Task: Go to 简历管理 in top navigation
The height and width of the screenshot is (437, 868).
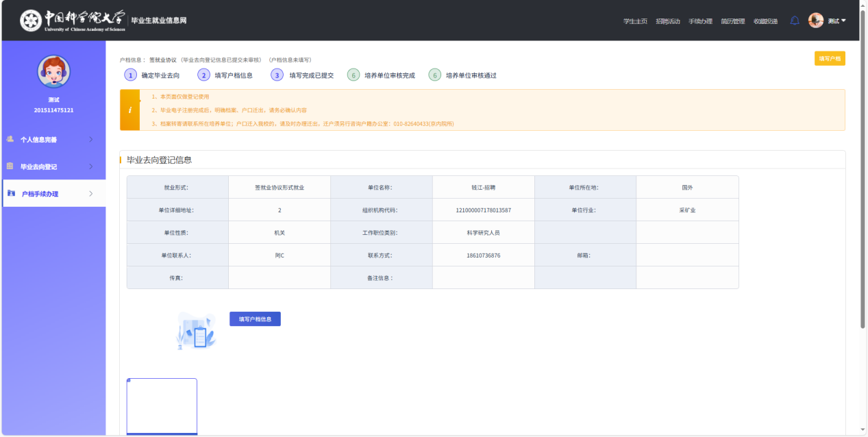Action: pos(732,21)
